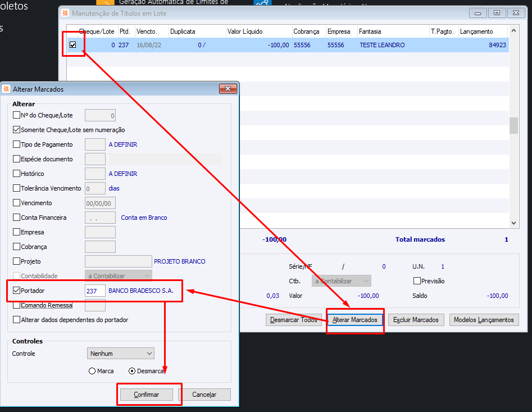The width and height of the screenshot is (532, 412).
Task: Click the Excluir Marcados button
Action: click(416, 320)
